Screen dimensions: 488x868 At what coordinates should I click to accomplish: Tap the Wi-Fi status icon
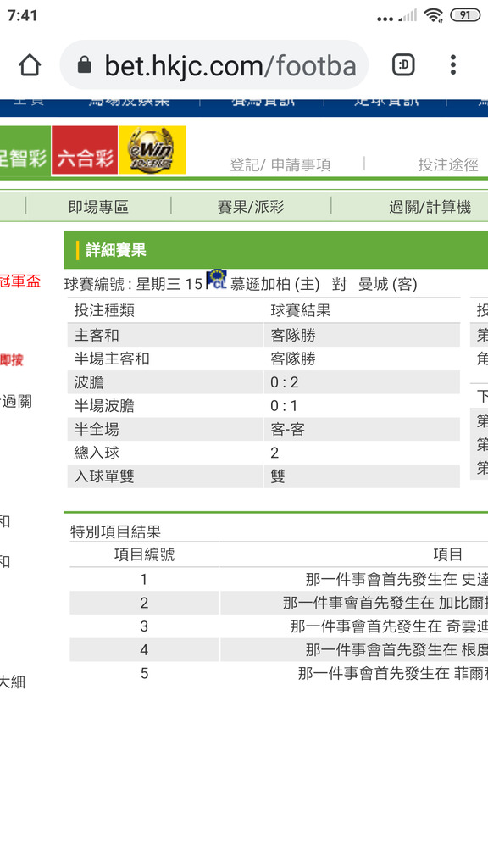(434, 15)
